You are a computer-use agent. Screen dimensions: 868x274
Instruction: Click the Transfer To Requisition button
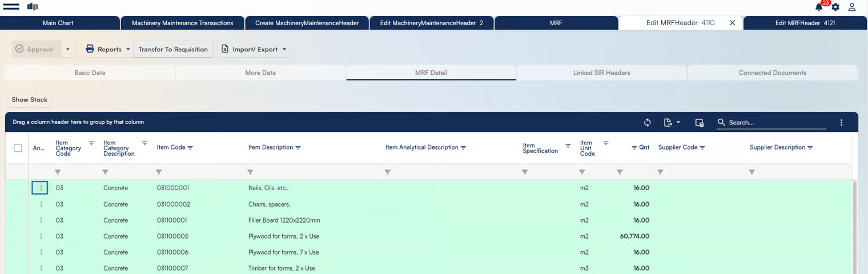173,50
